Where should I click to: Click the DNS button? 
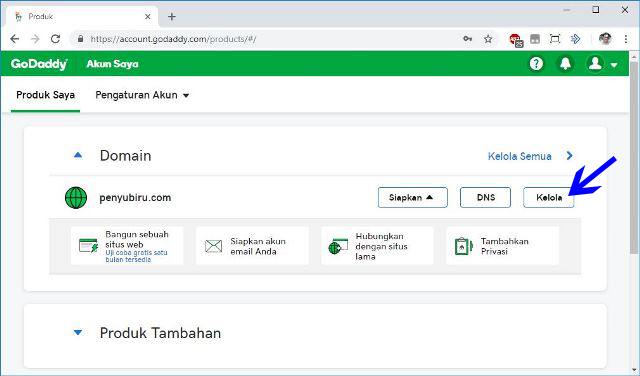point(485,198)
